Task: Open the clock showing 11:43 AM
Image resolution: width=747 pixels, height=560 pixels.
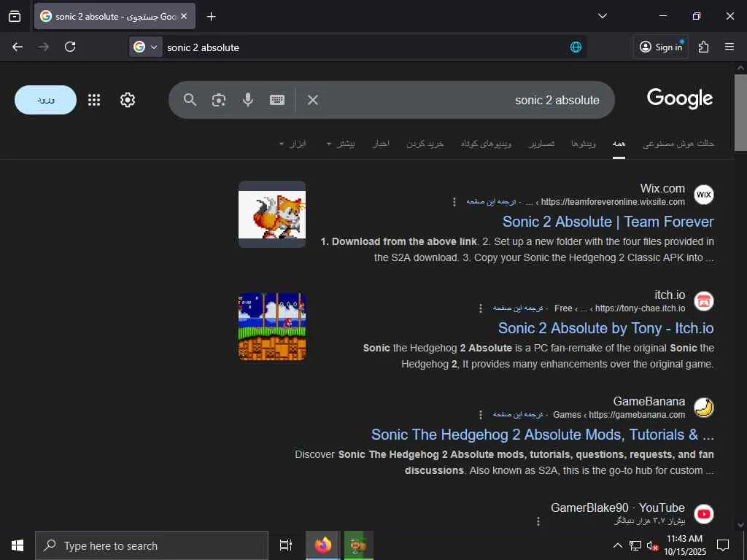Action: pyautogui.click(x=684, y=545)
